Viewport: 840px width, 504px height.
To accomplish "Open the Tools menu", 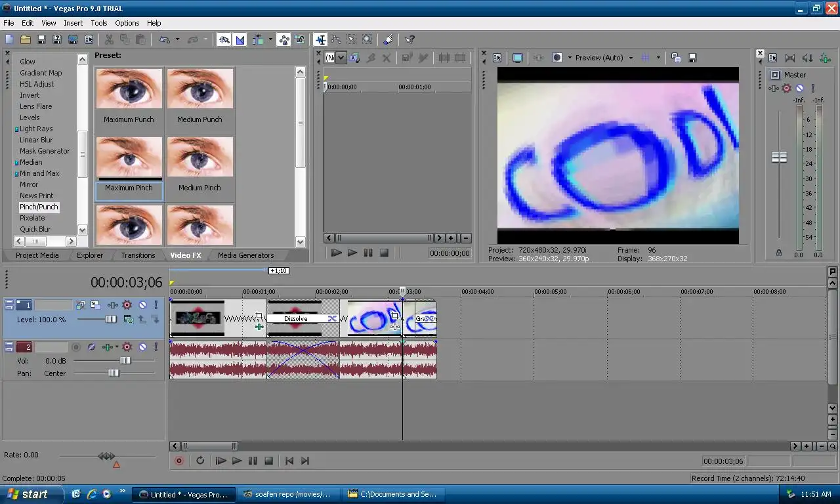I will (x=99, y=23).
